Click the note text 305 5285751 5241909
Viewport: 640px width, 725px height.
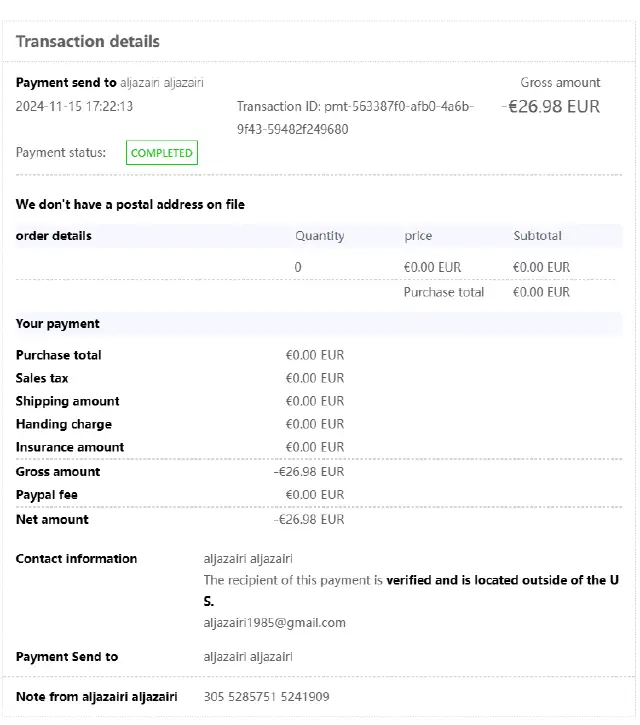click(266, 696)
